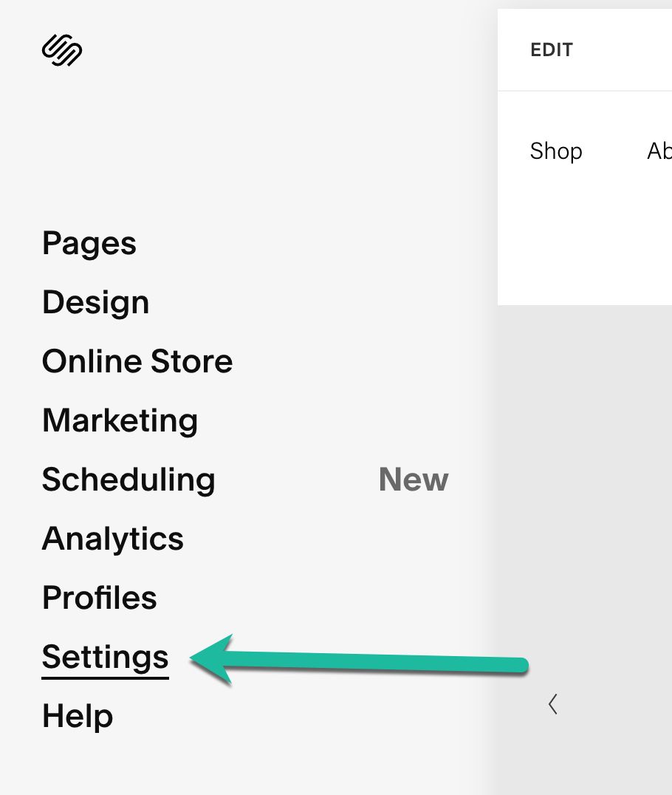The height and width of the screenshot is (795, 672).
Task: Open the Online Store section
Action: pyautogui.click(x=137, y=361)
